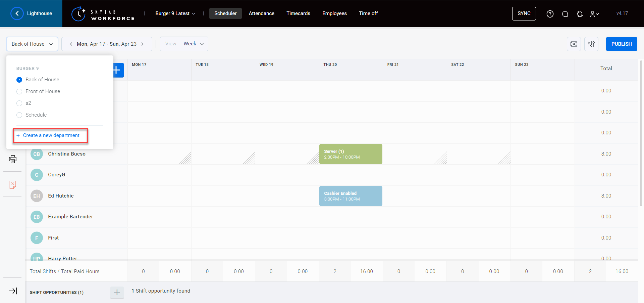Click the Lighthouse back arrow icon
Screen dimensions: 644x303
click(17, 13)
